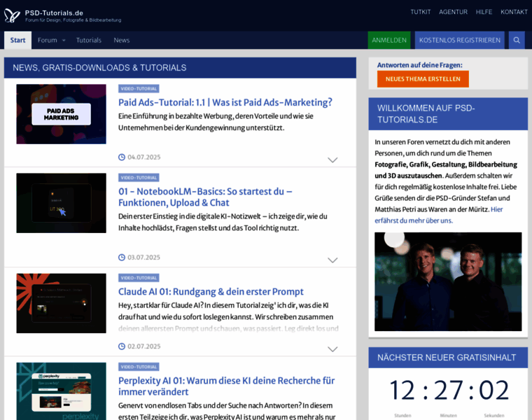Viewport: 532px width, 420px height.
Task: Open the Paid Ads Marketing thumbnail
Action: click(x=61, y=114)
